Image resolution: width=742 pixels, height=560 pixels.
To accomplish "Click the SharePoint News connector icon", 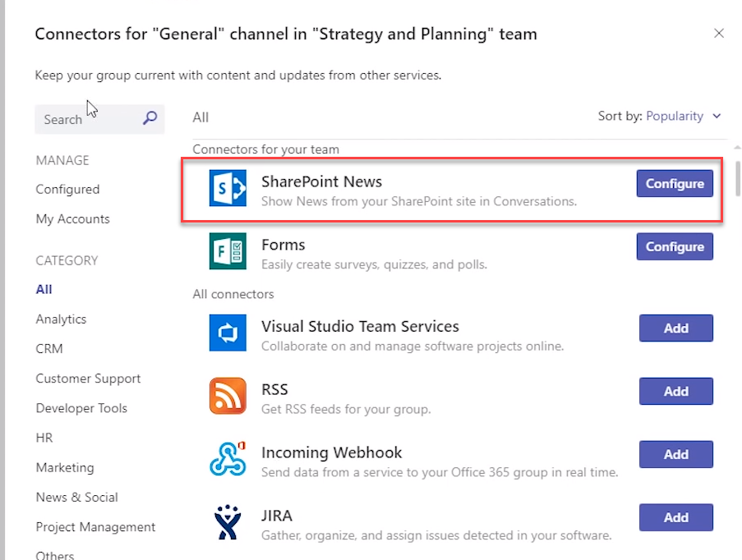I will tap(228, 188).
